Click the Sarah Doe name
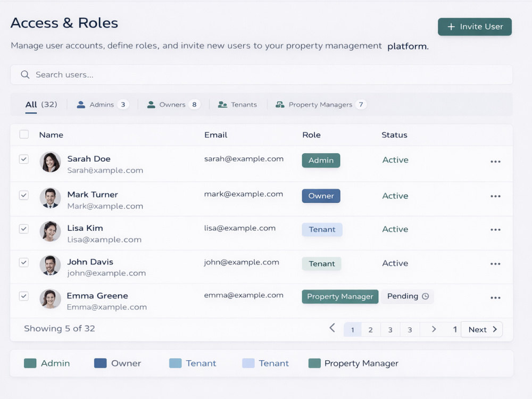 tap(89, 159)
